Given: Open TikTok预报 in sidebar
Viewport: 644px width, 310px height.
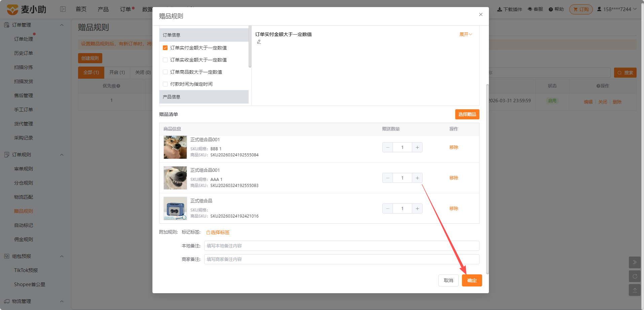Looking at the screenshot, I should click(x=26, y=270).
